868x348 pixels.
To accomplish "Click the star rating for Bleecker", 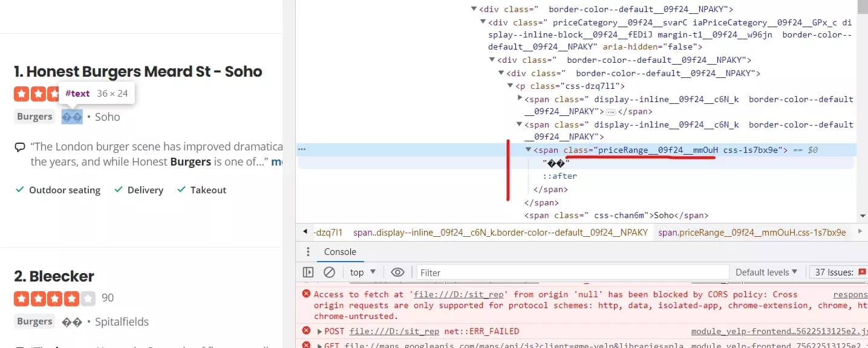I will [x=54, y=298].
